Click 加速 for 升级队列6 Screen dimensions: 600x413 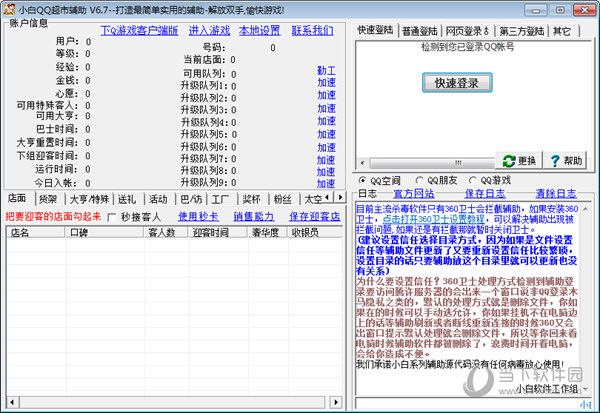326,147
